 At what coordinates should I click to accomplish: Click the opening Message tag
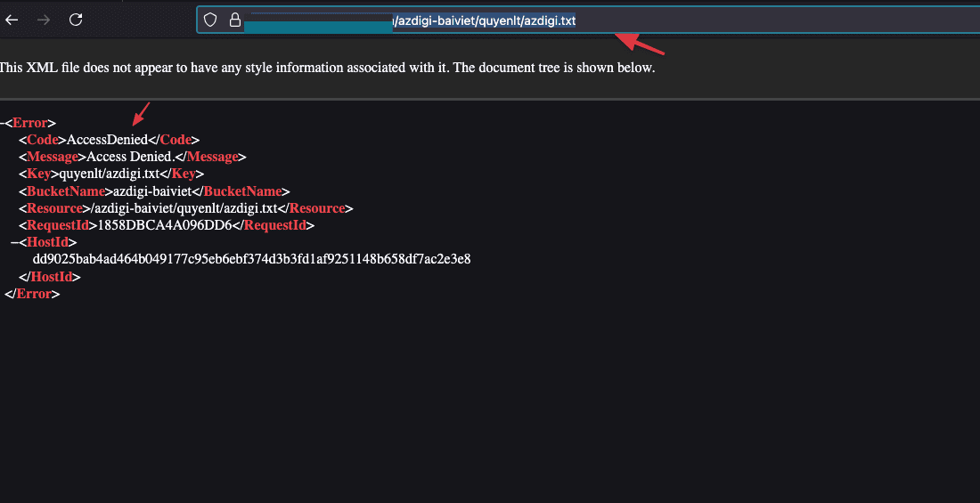click(53, 157)
